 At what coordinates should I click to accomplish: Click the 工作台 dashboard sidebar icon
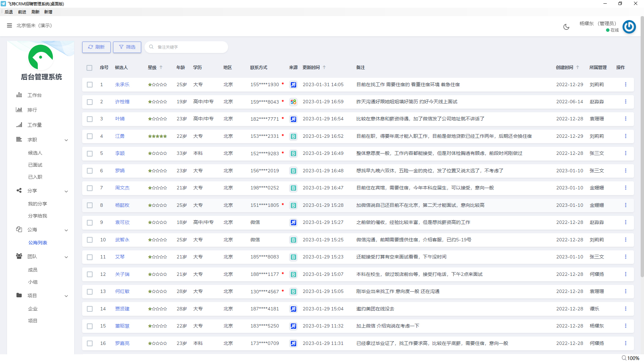tap(19, 95)
